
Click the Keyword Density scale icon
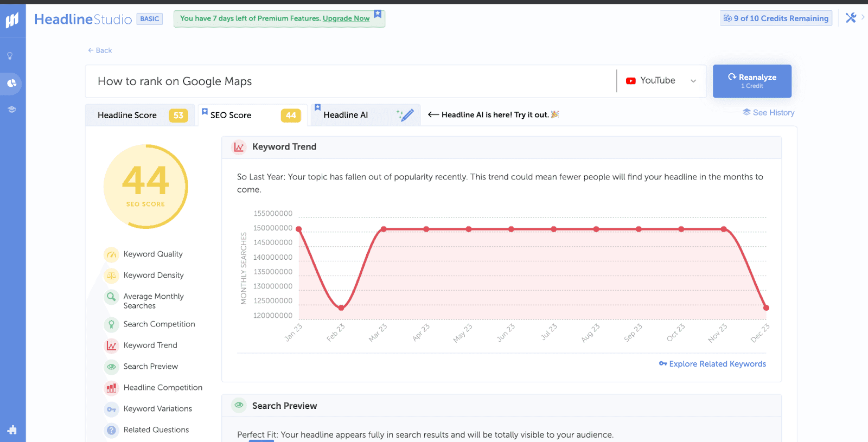point(111,276)
